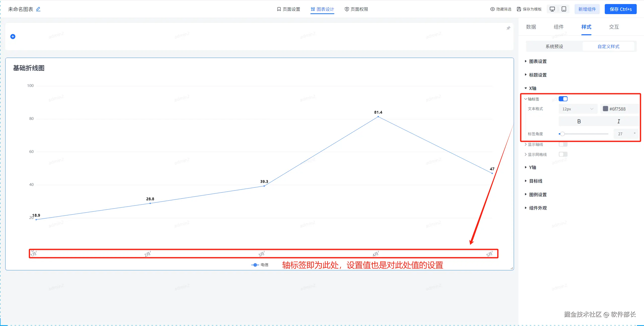Click the #6f7588 color swatch
This screenshot has height=326, width=644.
click(x=606, y=109)
